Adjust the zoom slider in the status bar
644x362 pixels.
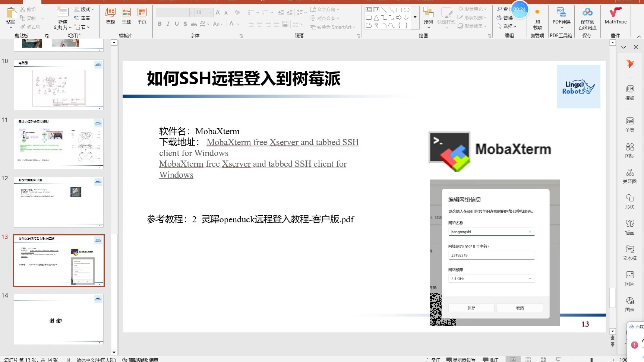click(x=591, y=359)
